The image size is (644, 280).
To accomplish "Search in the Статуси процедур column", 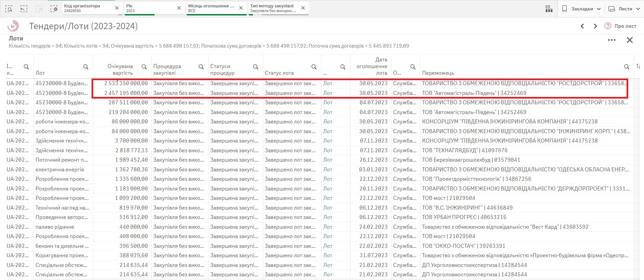I will click(x=256, y=67).
